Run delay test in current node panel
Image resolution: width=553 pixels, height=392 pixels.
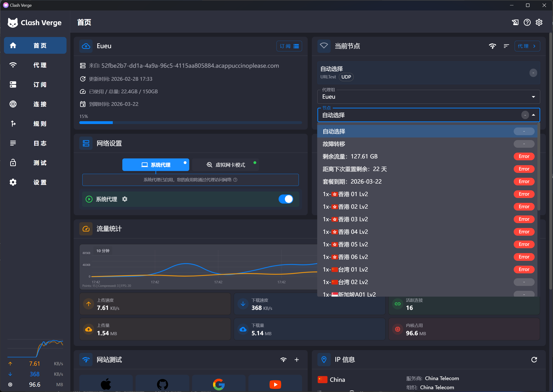(493, 46)
